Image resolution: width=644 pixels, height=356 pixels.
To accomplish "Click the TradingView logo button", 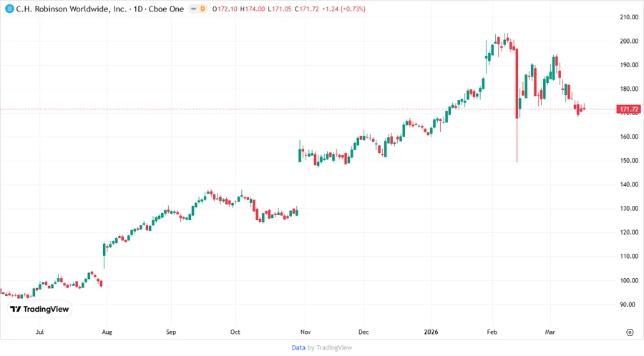I will pyautogui.click(x=39, y=310).
